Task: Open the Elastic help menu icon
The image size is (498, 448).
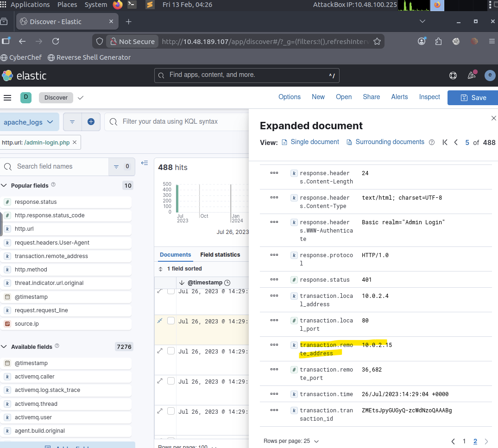Action: [x=453, y=76]
